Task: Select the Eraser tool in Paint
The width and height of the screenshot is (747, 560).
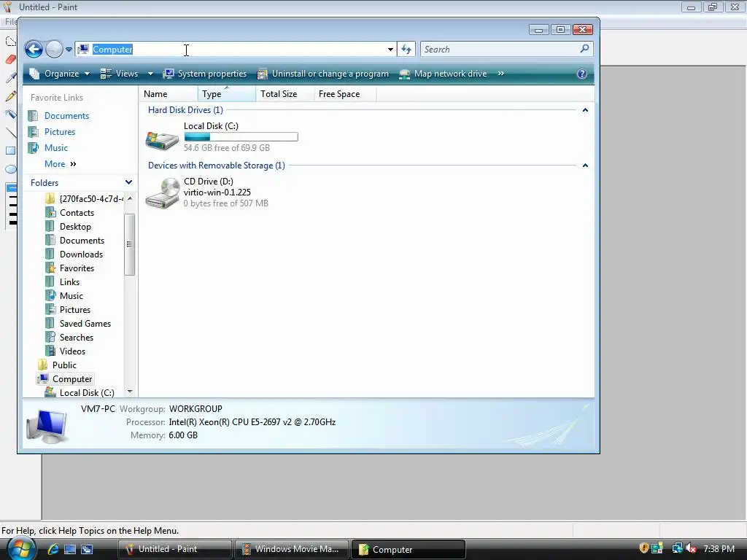Action: [x=10, y=60]
